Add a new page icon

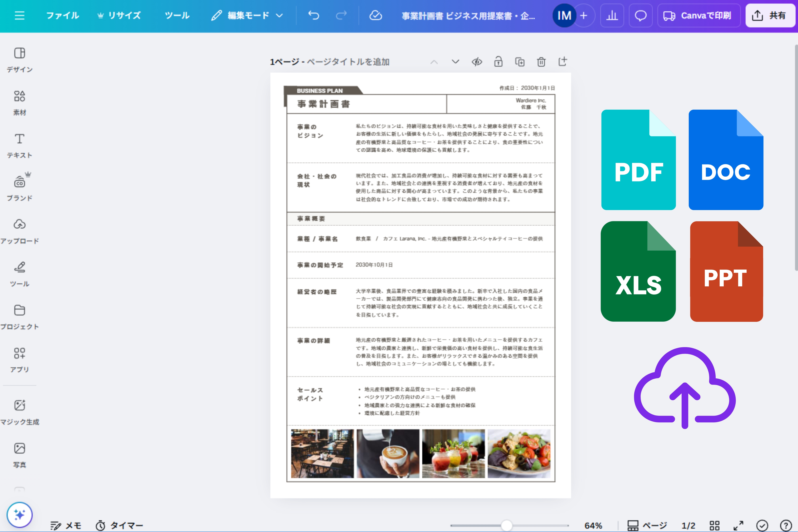point(562,61)
